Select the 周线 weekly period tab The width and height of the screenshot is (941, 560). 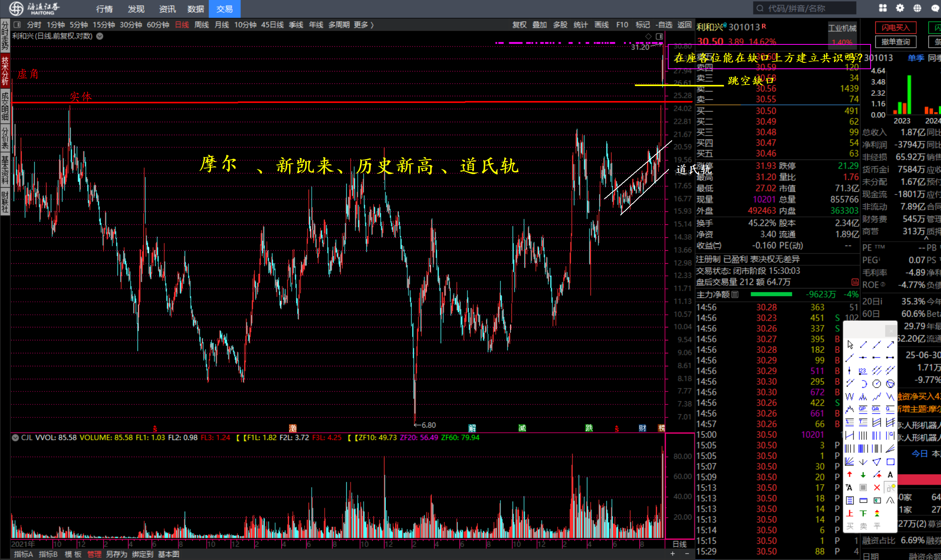click(202, 25)
